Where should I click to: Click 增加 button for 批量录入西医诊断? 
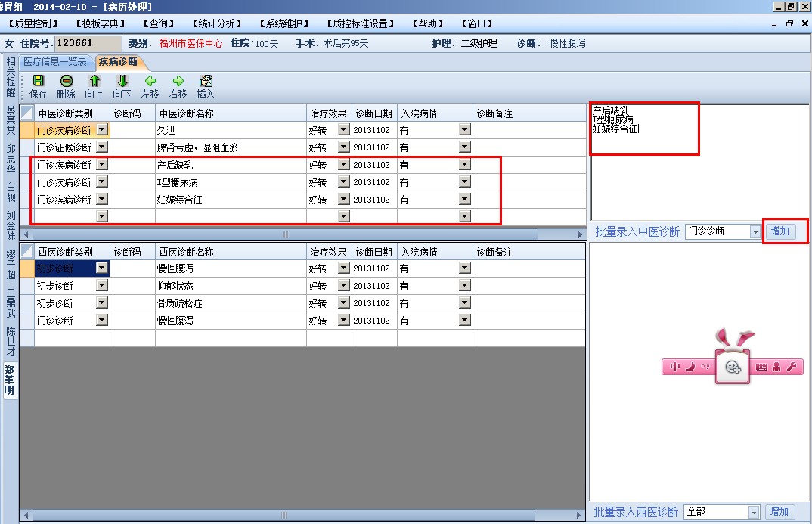(779, 512)
